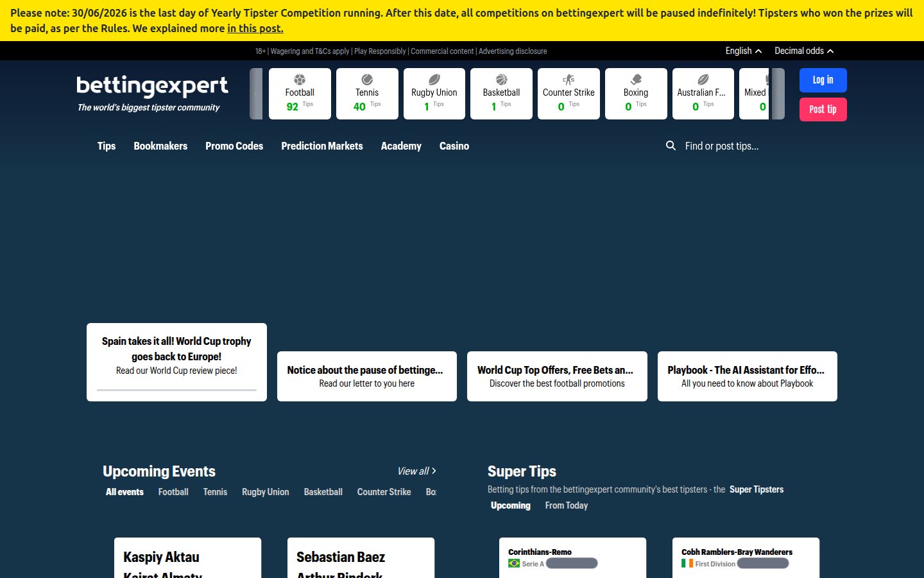Viewport: 924px width, 578px height.
Task: Select the Football filter in Upcoming Events
Action: (x=173, y=492)
